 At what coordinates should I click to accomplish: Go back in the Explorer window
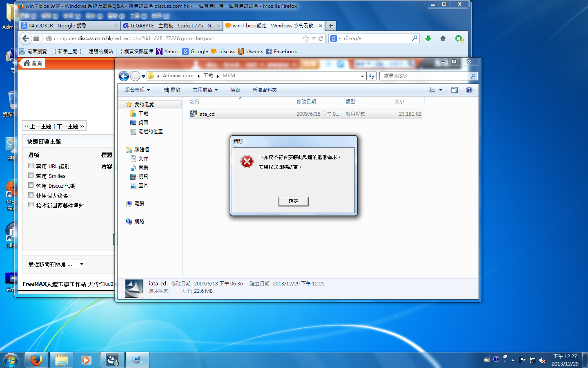pyautogui.click(x=124, y=76)
